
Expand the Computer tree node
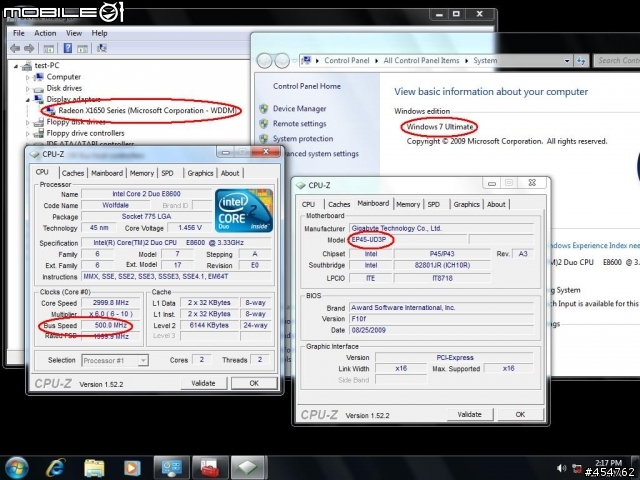(27, 77)
